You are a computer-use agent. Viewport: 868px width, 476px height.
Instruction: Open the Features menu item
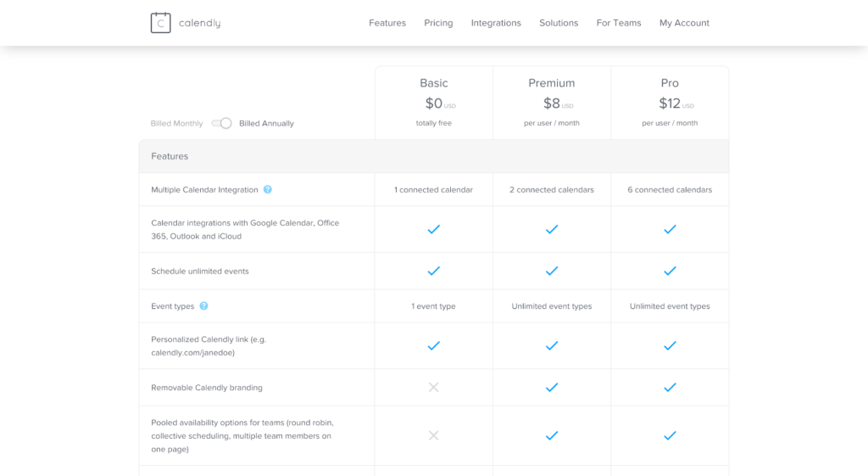click(387, 23)
